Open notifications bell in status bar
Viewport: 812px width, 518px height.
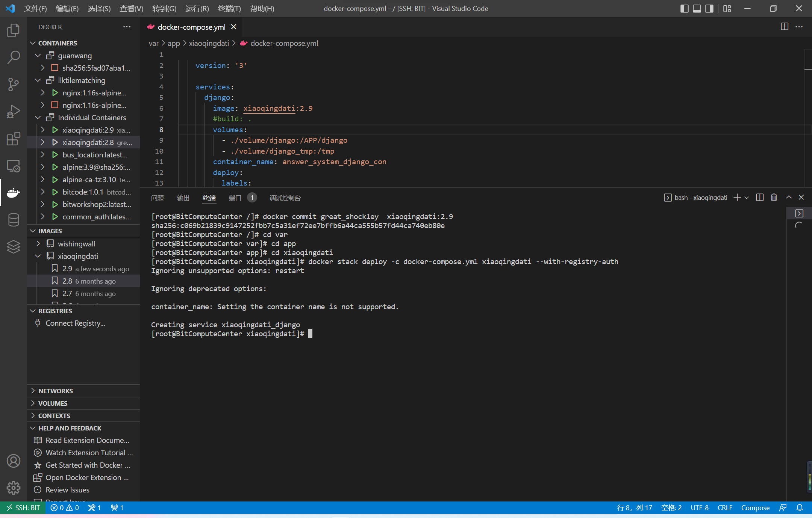pyautogui.click(x=800, y=507)
